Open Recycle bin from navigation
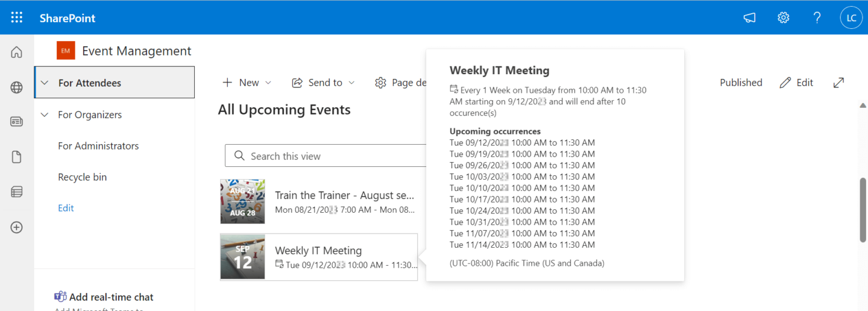This screenshot has height=311, width=868. [82, 177]
